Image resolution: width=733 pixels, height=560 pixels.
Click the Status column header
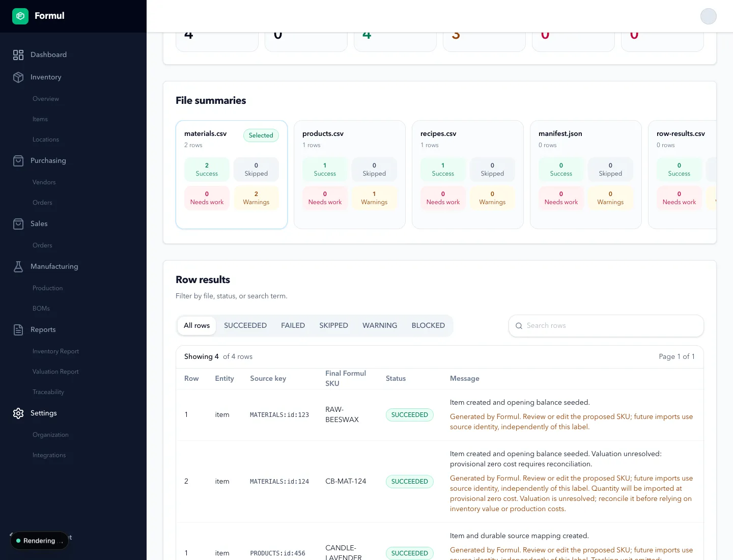pyautogui.click(x=396, y=379)
